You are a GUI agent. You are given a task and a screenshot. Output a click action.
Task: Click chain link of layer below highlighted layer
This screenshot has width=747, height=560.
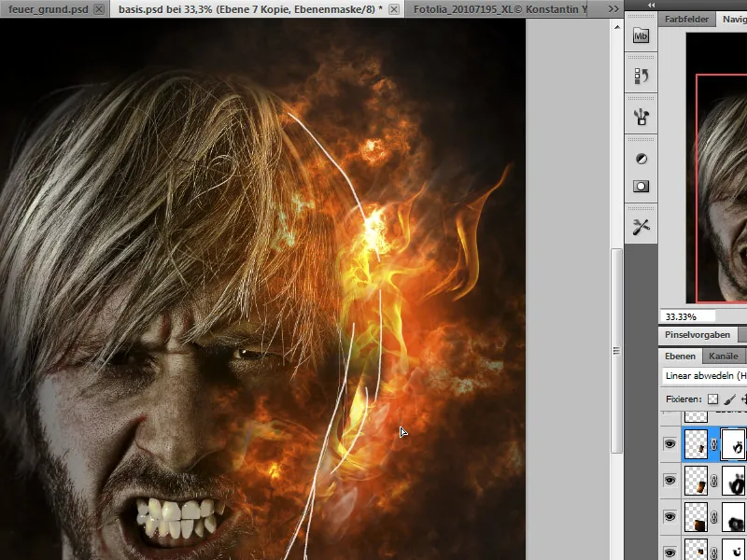[x=714, y=481]
